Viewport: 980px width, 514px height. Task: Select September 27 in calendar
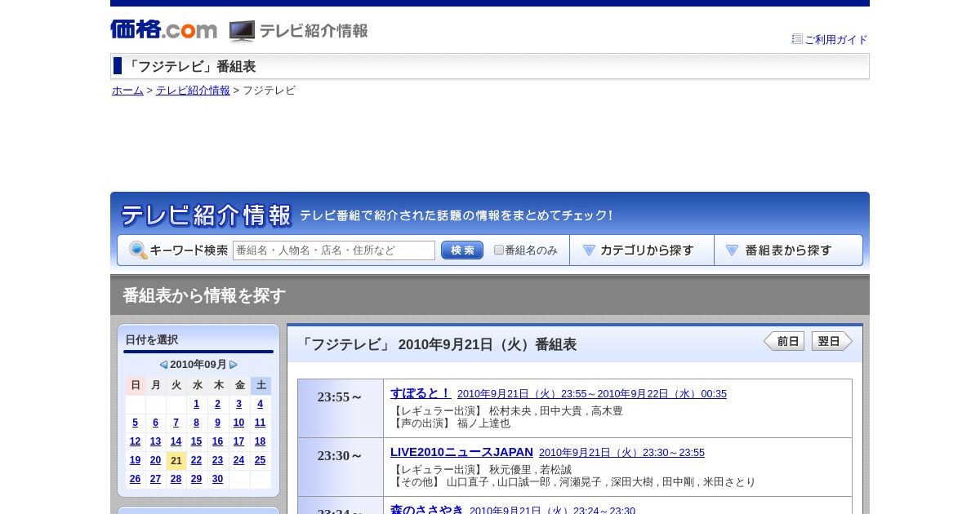pos(156,479)
